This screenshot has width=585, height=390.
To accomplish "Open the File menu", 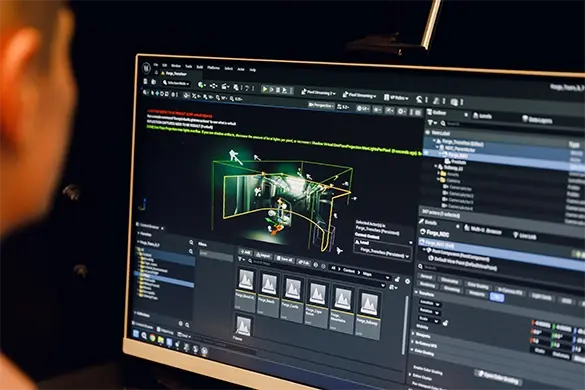I will tap(156, 65).
